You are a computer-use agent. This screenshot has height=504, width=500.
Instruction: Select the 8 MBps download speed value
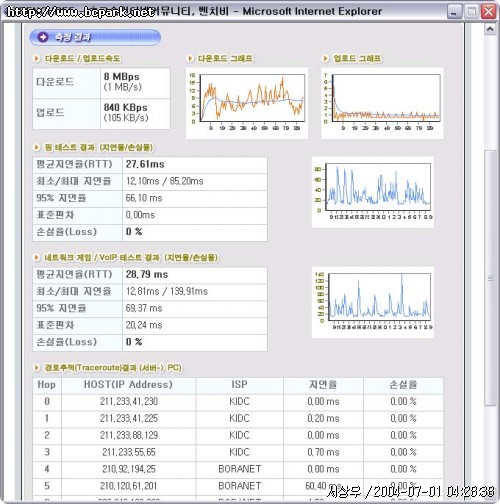pos(121,77)
